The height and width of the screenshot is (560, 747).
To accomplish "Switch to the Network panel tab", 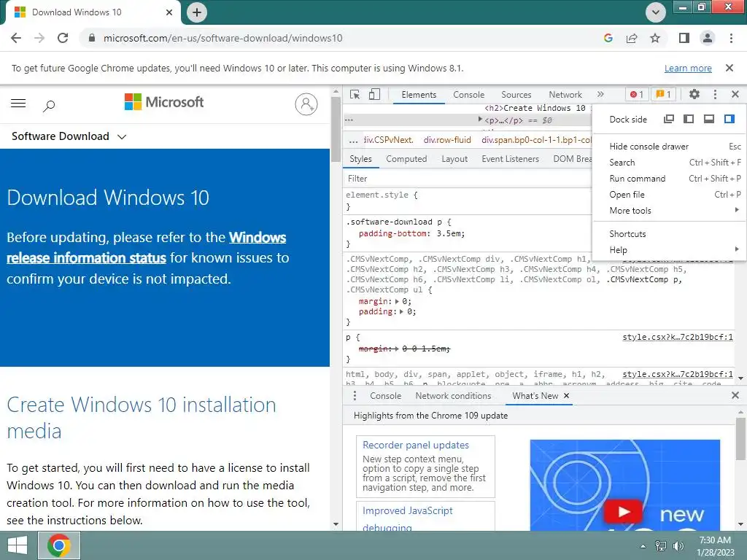I will [565, 94].
